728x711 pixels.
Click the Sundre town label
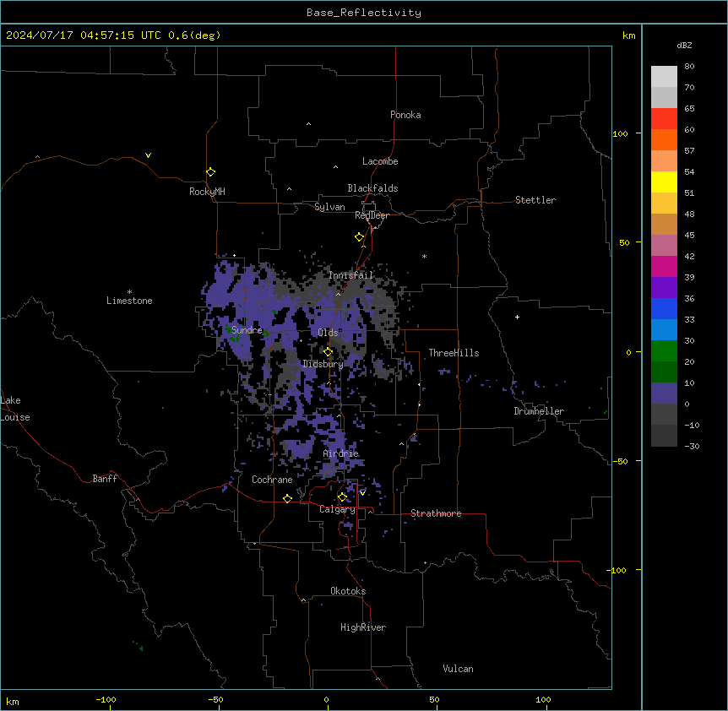[247, 330]
